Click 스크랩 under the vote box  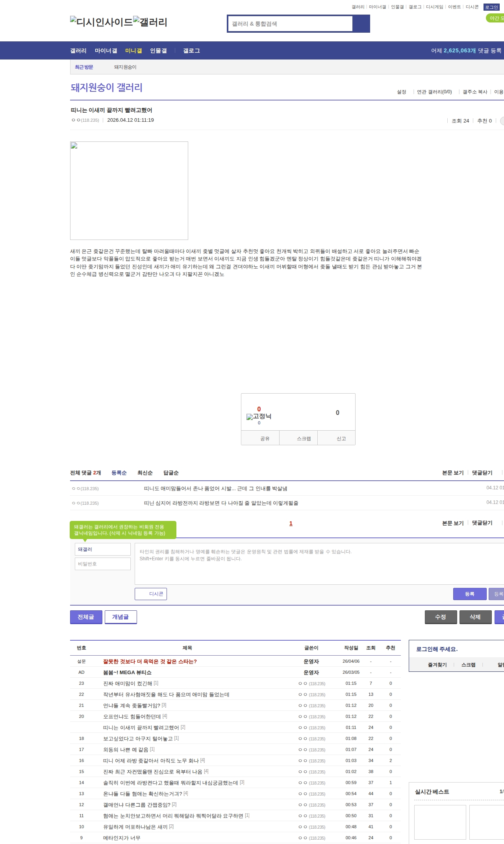(299, 438)
